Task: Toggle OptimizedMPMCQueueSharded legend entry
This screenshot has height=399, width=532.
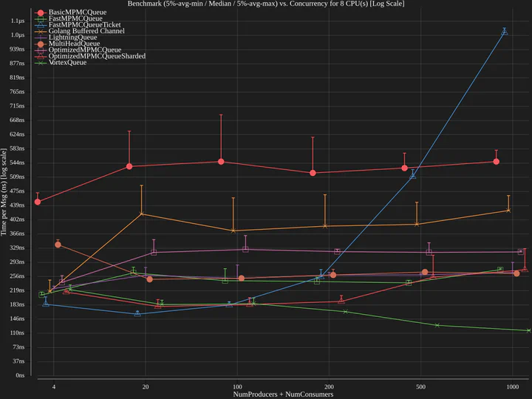Action: point(97,56)
